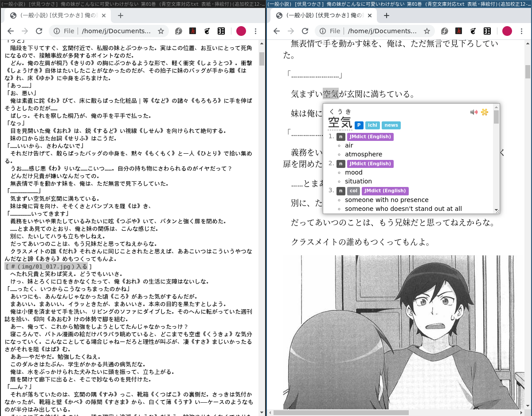
Task: Click the line 「……いいから、さわんないで」 in left window
Action: 46,146
